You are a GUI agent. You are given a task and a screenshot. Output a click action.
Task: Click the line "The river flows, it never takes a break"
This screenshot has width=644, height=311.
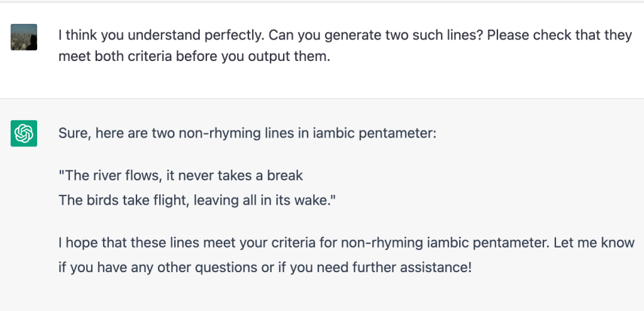click(180, 176)
